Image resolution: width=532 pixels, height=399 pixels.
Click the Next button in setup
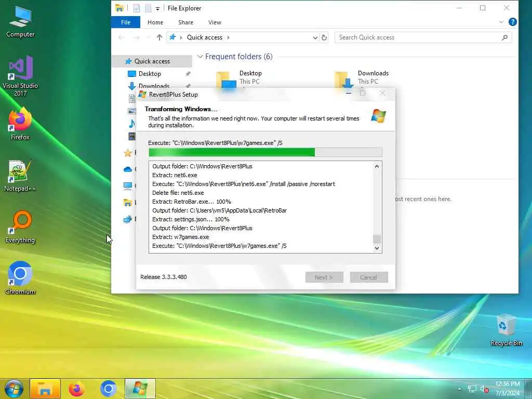click(324, 277)
